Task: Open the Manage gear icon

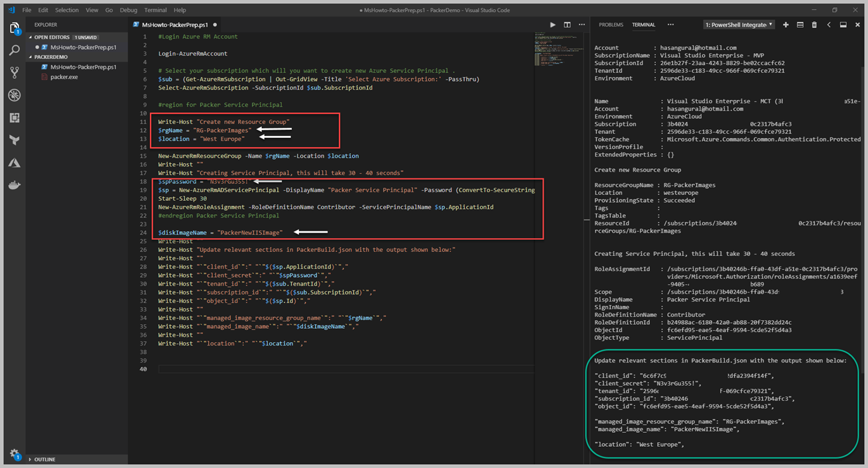Action: coord(14,454)
